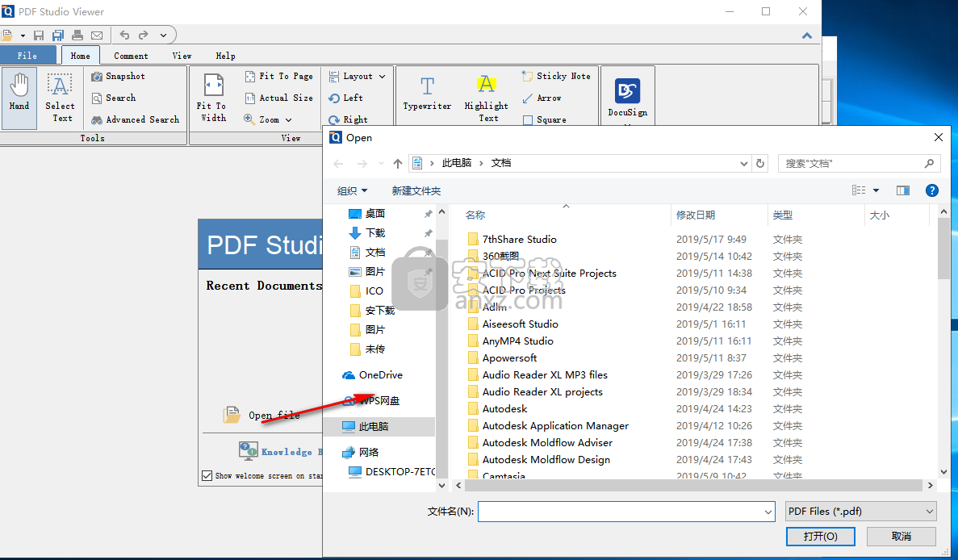Open recent locations dropdown arrow
The image size is (958, 560).
point(381,163)
